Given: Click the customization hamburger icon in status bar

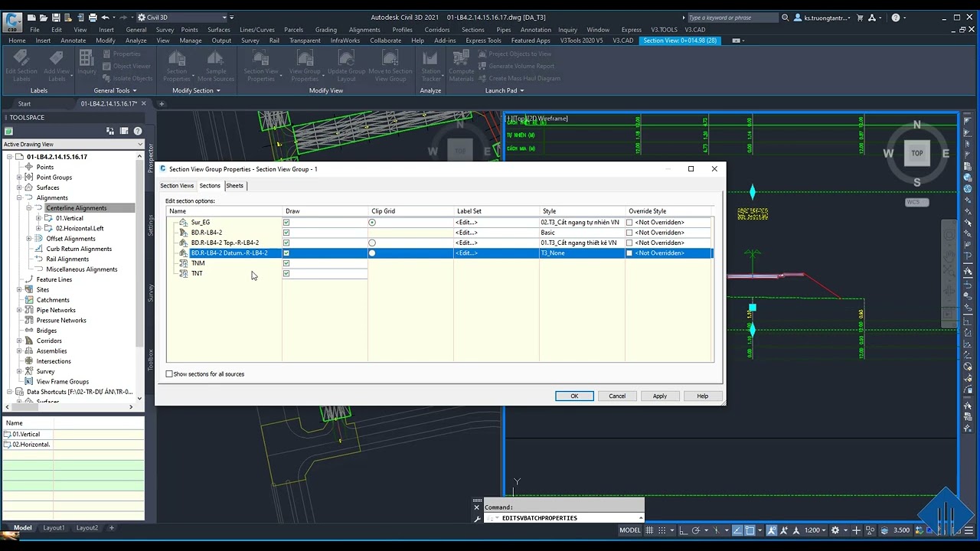Looking at the screenshot, I should 969,530.
